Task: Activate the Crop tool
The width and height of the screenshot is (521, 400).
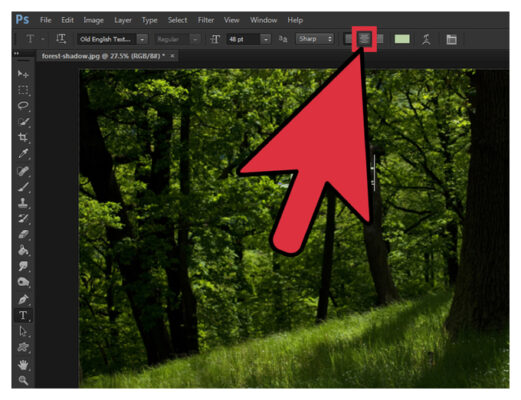Action: coord(23,137)
